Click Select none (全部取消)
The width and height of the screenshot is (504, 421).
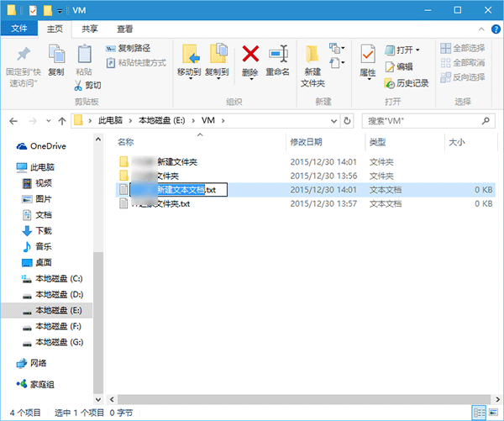coord(463,63)
